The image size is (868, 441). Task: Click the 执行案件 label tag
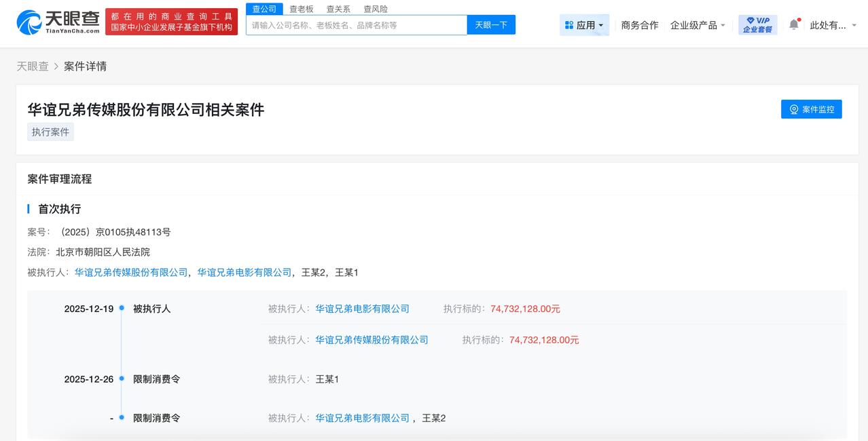[50, 132]
